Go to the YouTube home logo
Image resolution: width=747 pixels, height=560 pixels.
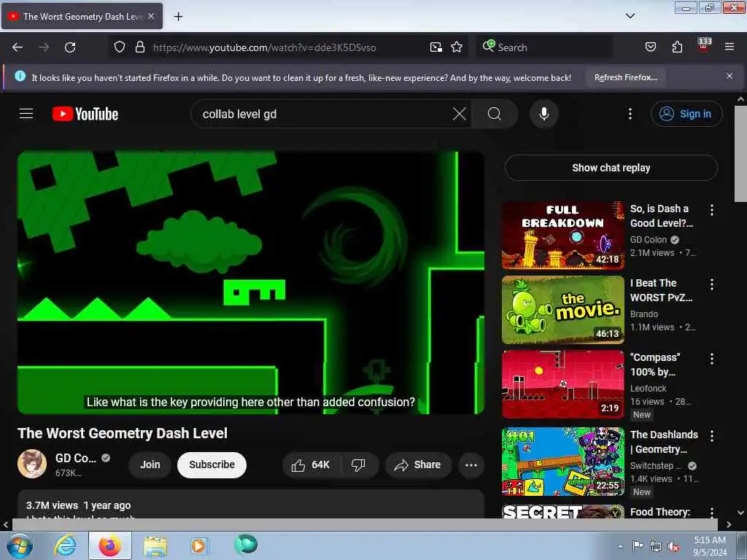click(x=85, y=114)
